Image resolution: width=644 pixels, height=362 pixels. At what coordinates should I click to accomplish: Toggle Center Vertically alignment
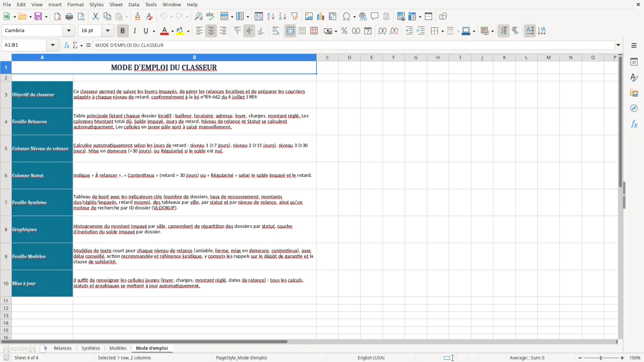click(249, 31)
